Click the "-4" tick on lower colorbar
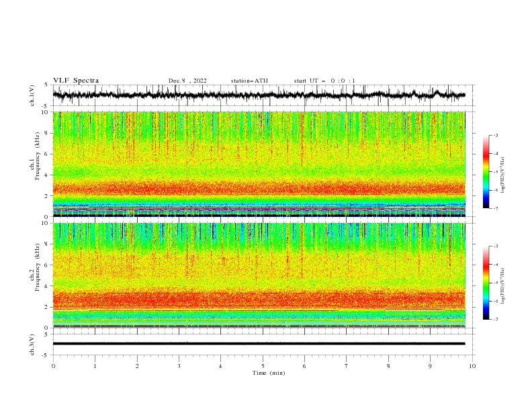This screenshot has height=411, width=532. (x=495, y=265)
